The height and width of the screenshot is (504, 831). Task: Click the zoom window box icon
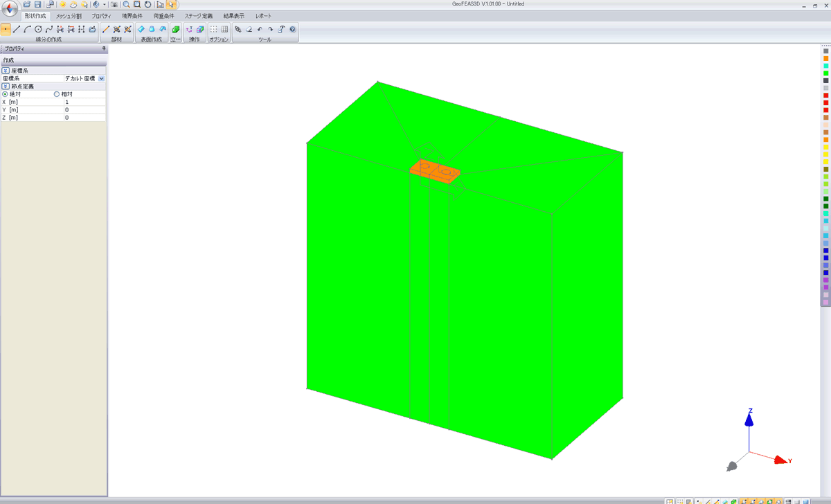click(x=137, y=4)
